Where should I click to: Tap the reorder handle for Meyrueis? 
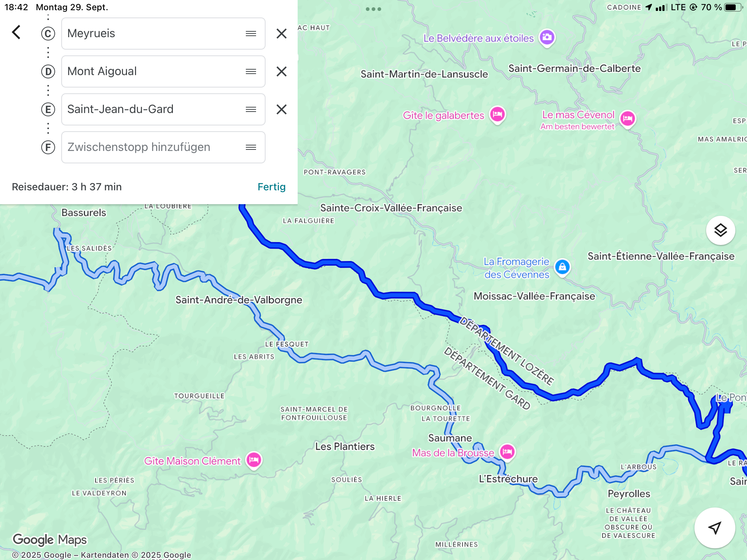251,34
